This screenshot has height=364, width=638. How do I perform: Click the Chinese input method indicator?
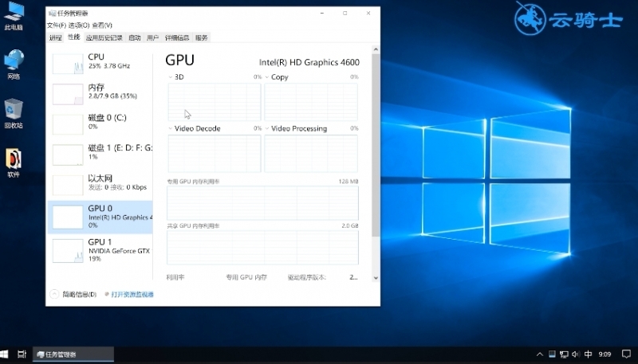click(588, 354)
